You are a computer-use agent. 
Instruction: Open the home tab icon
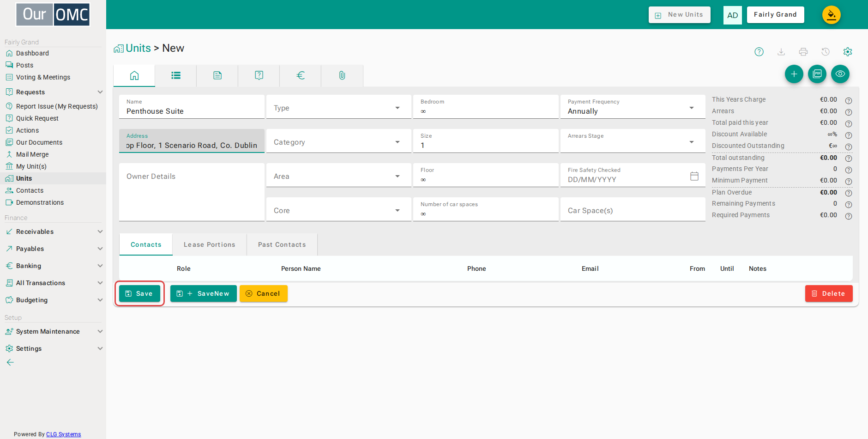134,75
